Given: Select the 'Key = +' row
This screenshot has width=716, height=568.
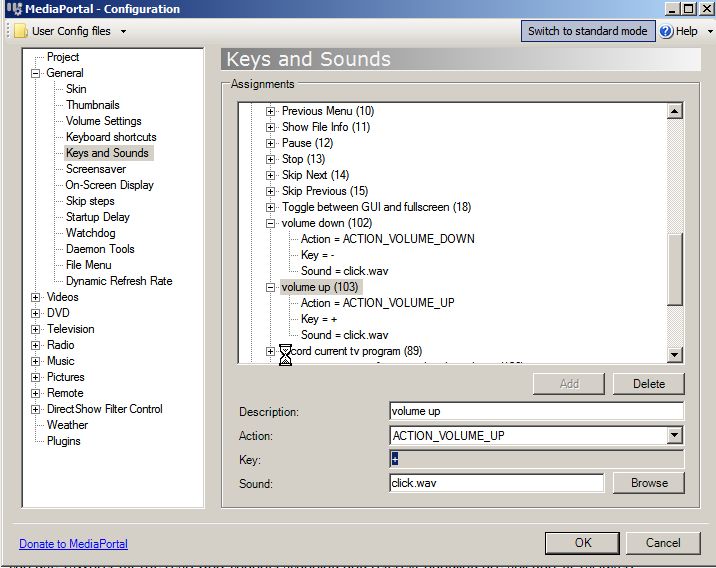Looking at the screenshot, I should click(x=319, y=319).
